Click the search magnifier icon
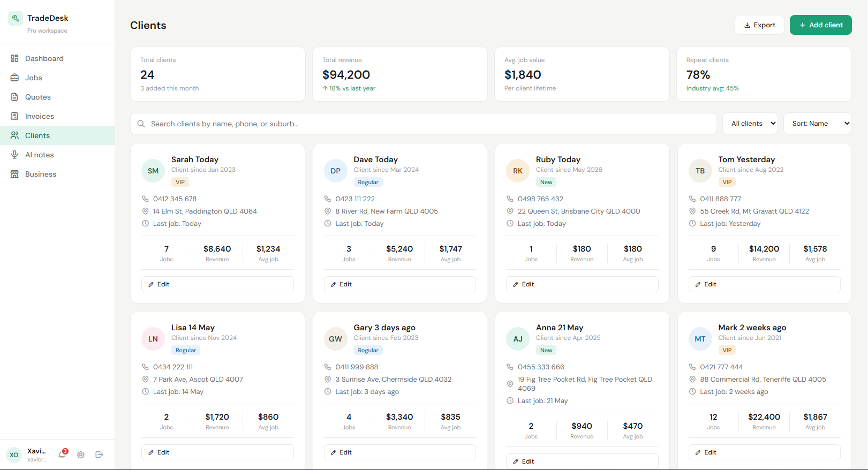This screenshot has width=868, height=470. (x=141, y=124)
